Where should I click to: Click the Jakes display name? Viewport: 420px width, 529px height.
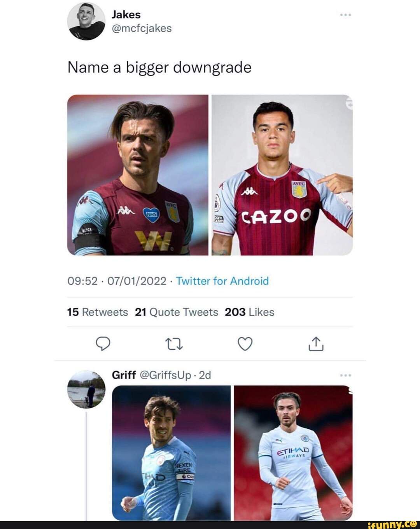(126, 15)
